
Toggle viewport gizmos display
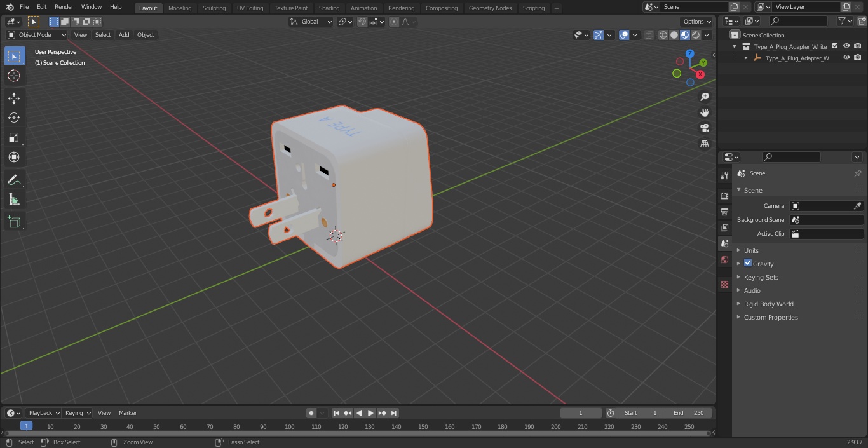(x=599, y=35)
